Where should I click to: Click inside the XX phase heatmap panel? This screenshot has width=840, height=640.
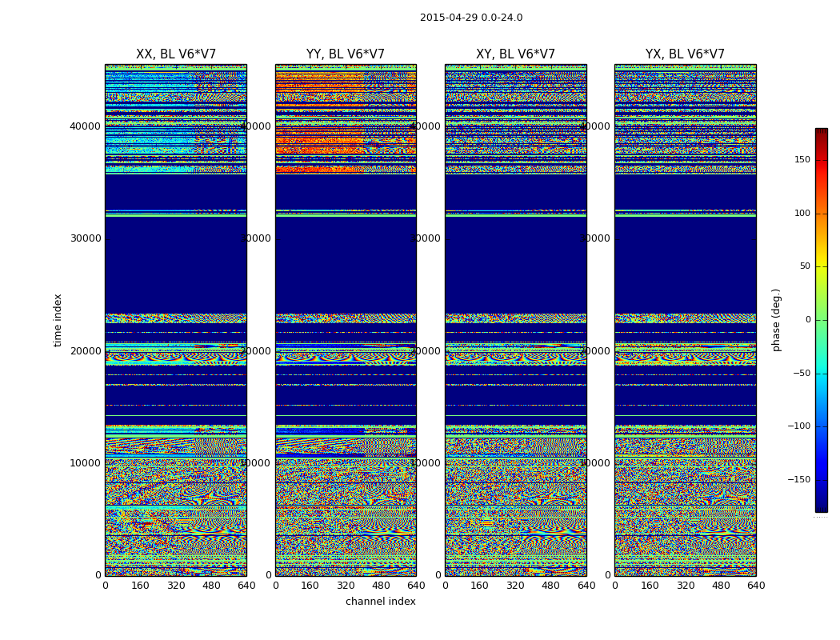(x=176, y=320)
